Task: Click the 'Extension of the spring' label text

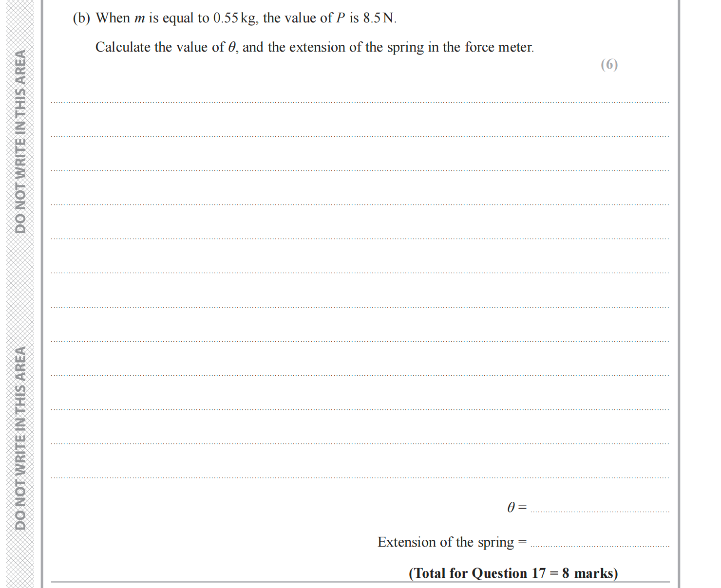Action: tap(445, 542)
